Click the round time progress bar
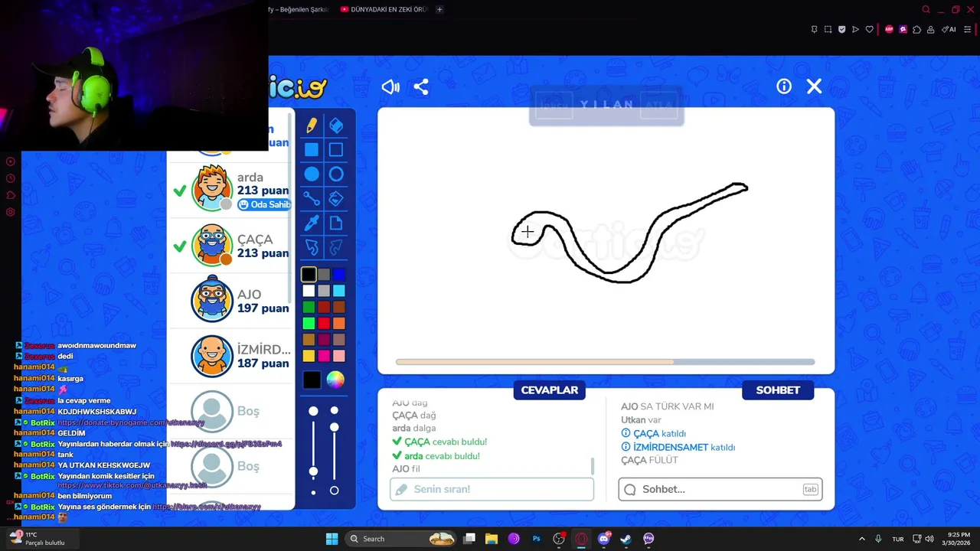 point(605,362)
